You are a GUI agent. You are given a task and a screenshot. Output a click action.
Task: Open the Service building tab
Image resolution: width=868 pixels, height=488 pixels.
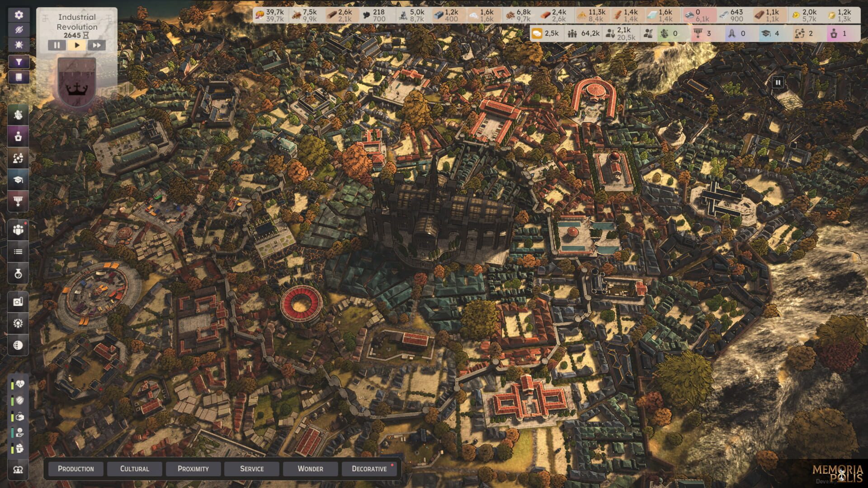(x=252, y=469)
